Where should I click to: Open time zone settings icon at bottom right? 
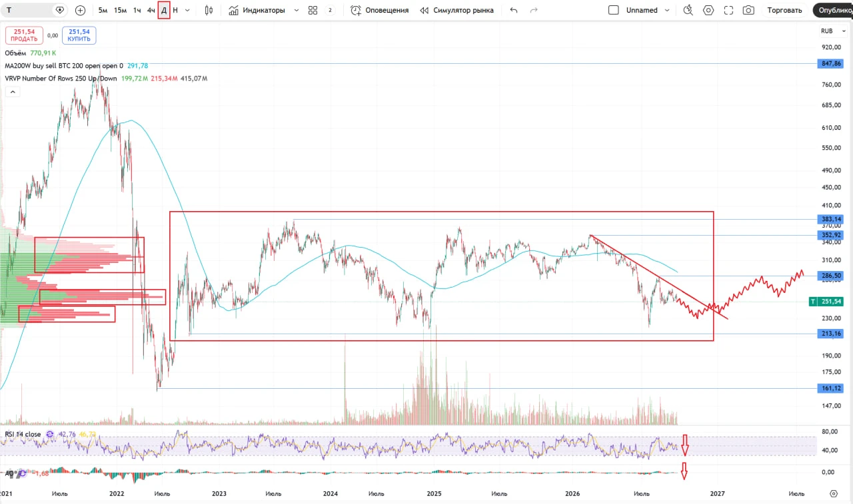pos(834,493)
